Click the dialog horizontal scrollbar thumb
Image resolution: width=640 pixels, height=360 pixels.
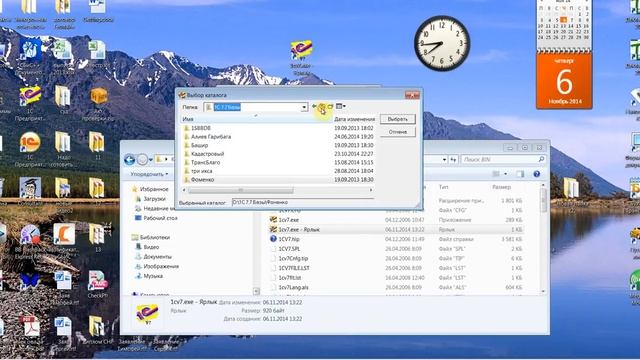point(241,190)
